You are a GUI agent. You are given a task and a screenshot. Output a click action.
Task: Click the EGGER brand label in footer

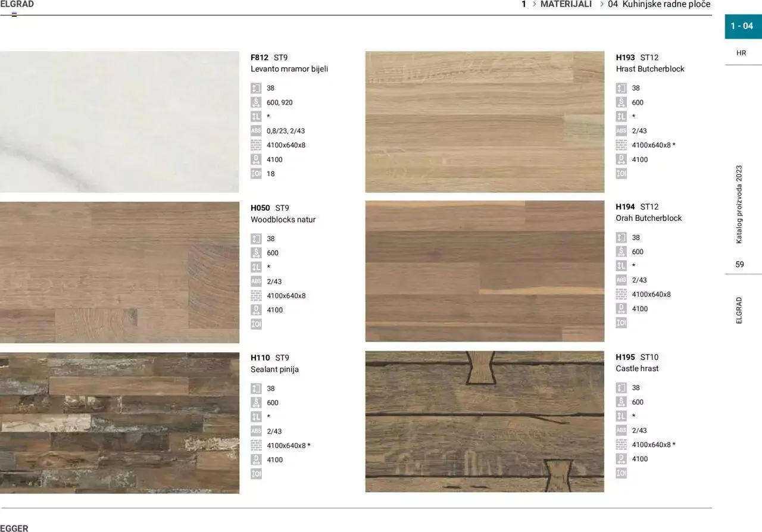click(14, 528)
